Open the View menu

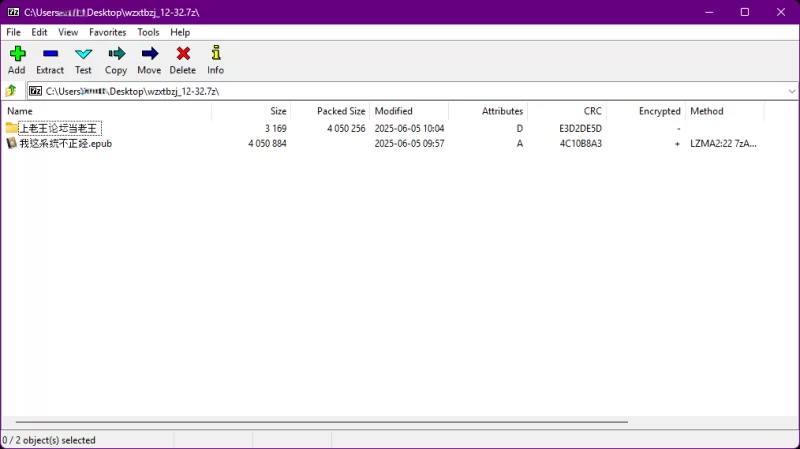[x=68, y=32]
